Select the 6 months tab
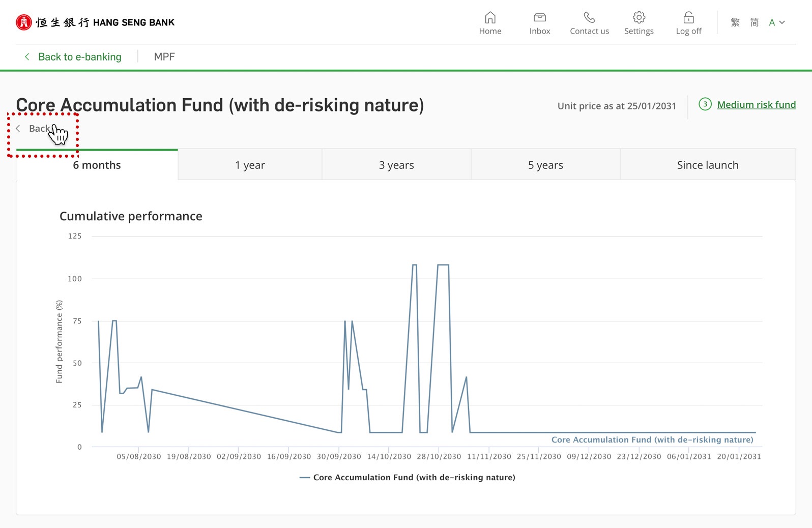This screenshot has width=812, height=528. point(97,165)
